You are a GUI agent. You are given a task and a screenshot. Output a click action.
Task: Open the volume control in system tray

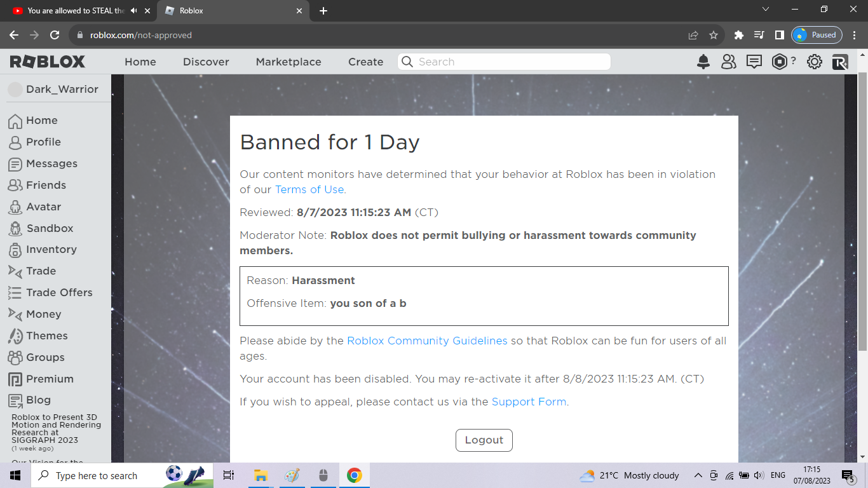click(759, 475)
